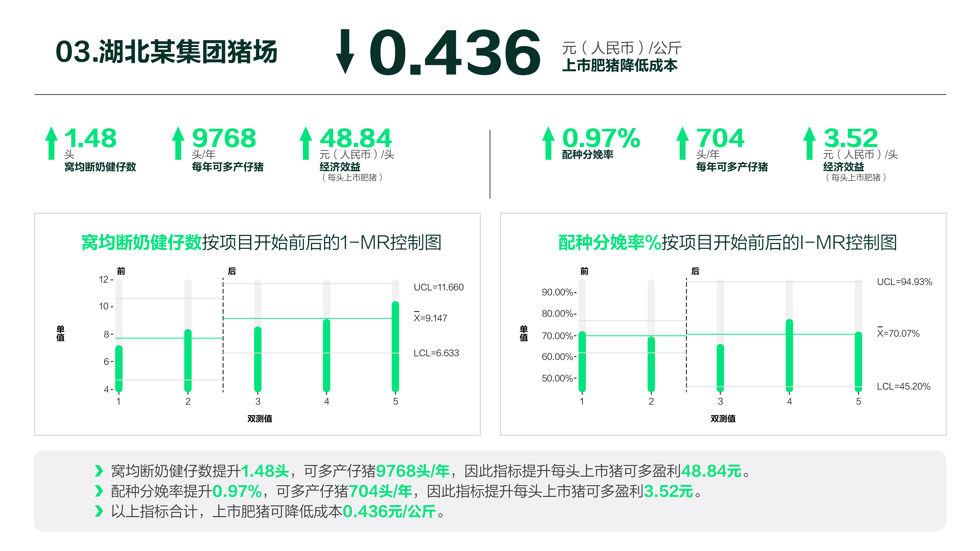Click the 后 marker in the left chart
Image resolution: width=980 pixels, height=551 pixels.
[232, 271]
